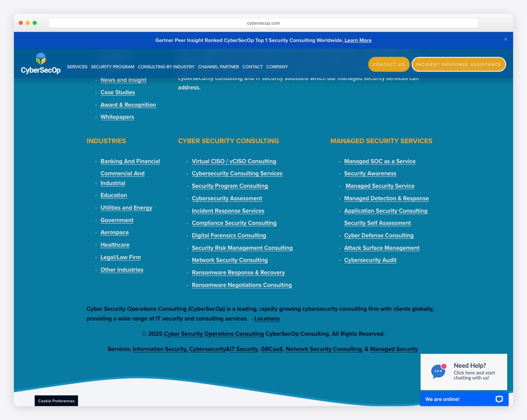Open Cybersecurity&IT Security footer link
527x420 pixels.
224,349
